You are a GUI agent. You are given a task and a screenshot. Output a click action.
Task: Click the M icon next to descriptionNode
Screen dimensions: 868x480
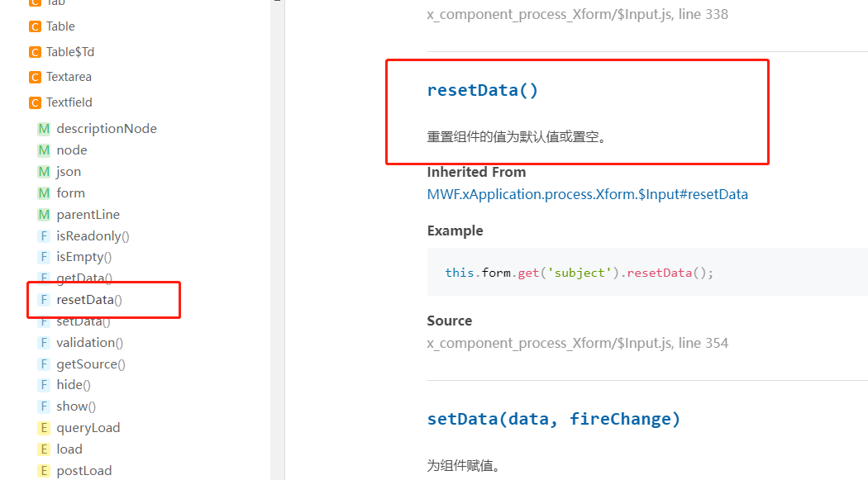pyautogui.click(x=44, y=129)
